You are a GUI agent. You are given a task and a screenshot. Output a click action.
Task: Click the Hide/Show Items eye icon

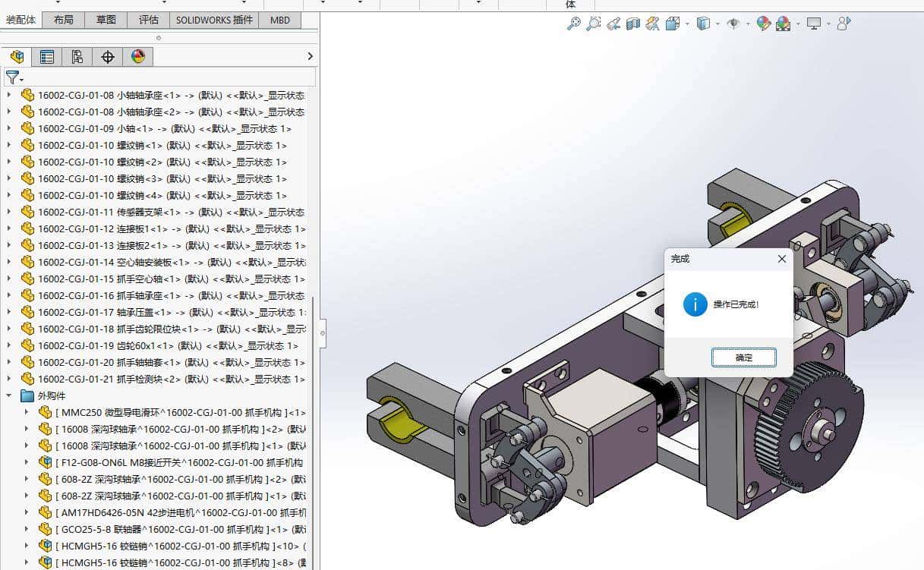[x=733, y=24]
